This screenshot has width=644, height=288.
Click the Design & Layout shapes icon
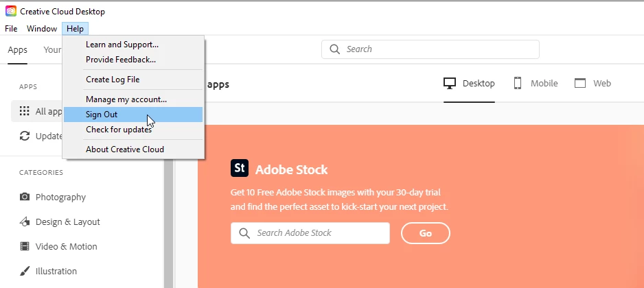tap(25, 222)
